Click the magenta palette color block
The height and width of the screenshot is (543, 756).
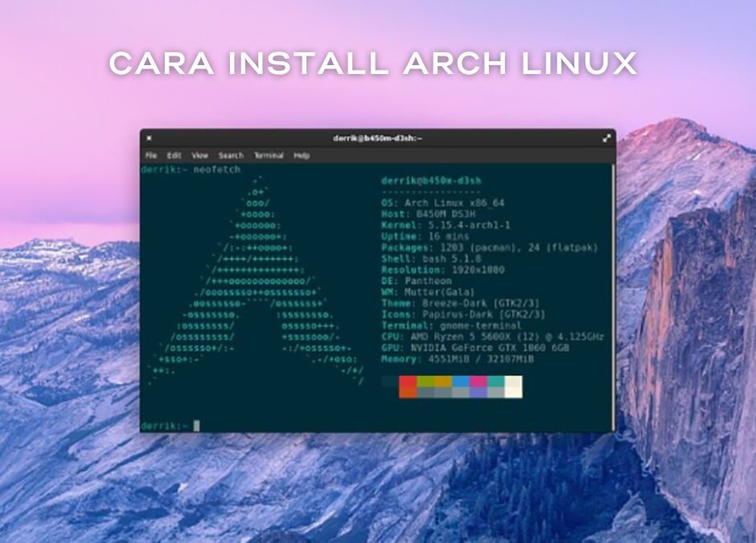pos(479,381)
